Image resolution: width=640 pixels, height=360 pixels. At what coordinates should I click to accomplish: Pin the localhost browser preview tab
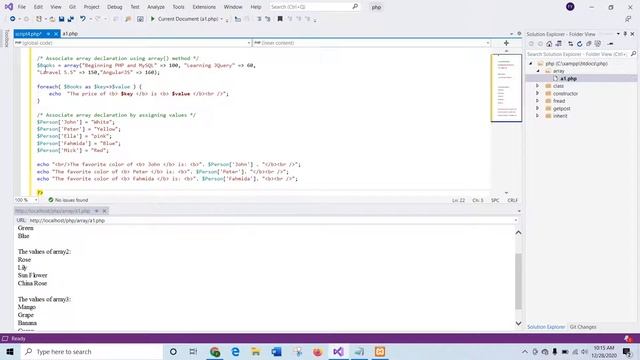coord(97,211)
